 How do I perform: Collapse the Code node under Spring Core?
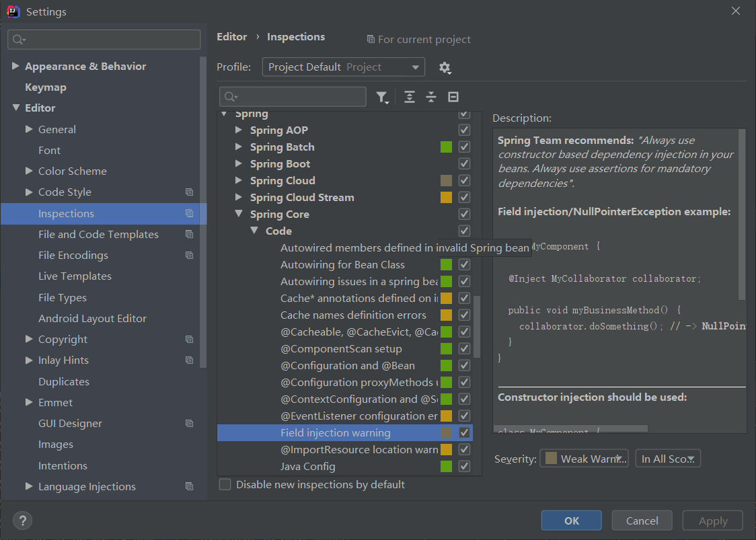tap(254, 231)
